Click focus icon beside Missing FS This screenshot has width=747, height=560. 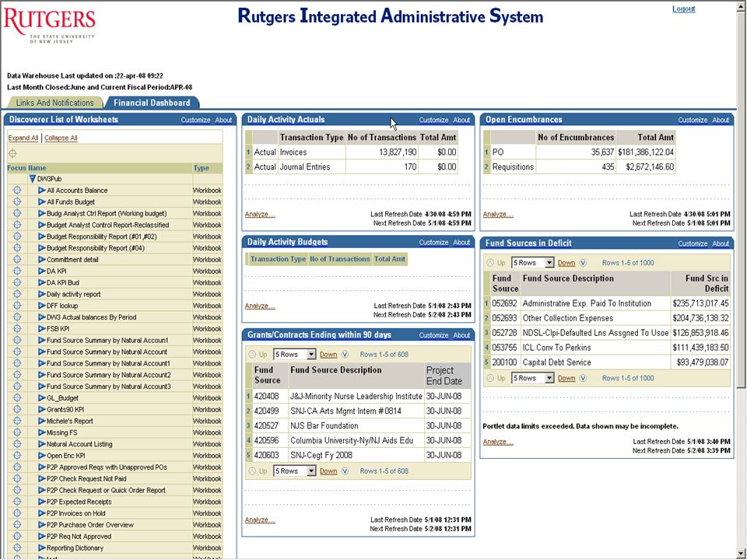click(x=17, y=432)
